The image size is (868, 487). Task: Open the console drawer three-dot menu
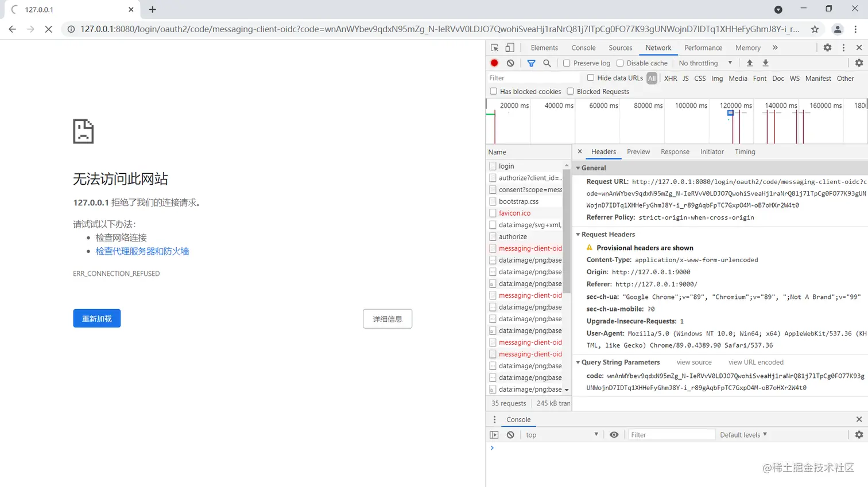(x=494, y=419)
